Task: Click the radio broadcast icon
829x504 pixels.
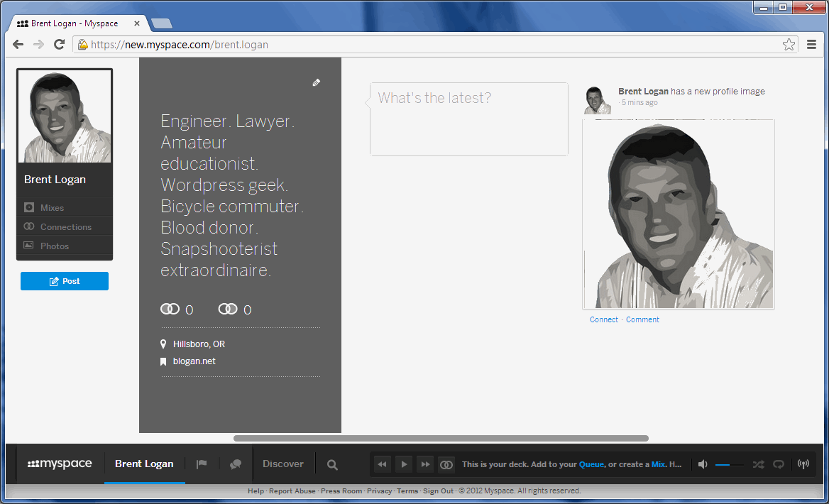Action: pos(803,464)
